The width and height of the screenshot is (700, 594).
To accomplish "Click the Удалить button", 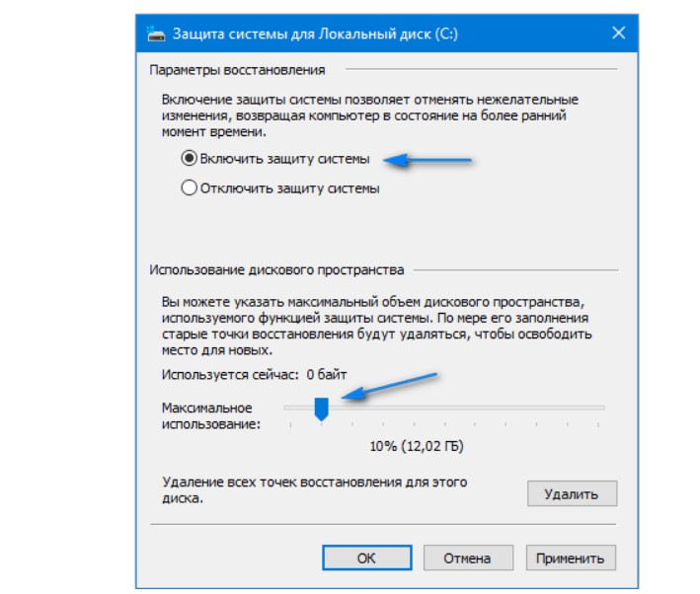I will point(572,493).
